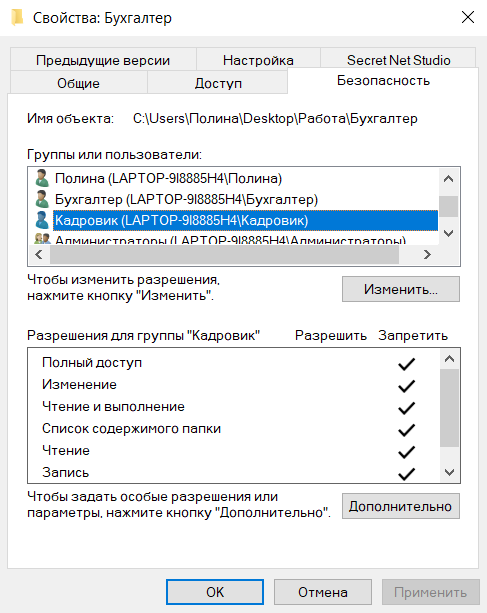
Task: Select Полина (LAPTOP-9I8885H4\Полина) entry
Action: click(168, 179)
